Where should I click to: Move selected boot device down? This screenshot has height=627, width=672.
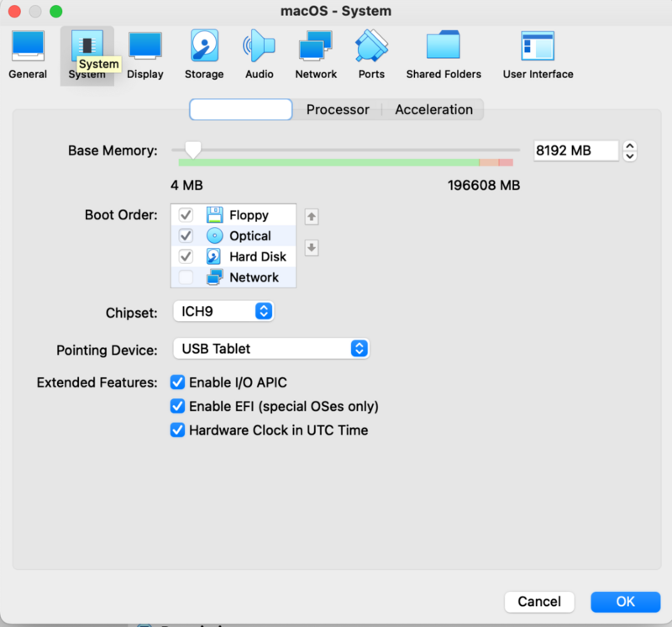(312, 248)
